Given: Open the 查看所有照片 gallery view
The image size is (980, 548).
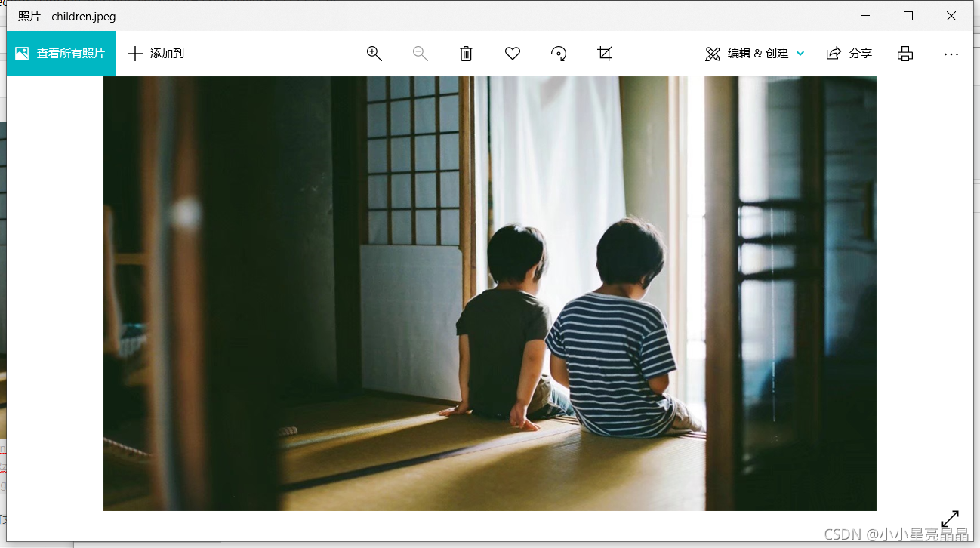Looking at the screenshot, I should (61, 54).
